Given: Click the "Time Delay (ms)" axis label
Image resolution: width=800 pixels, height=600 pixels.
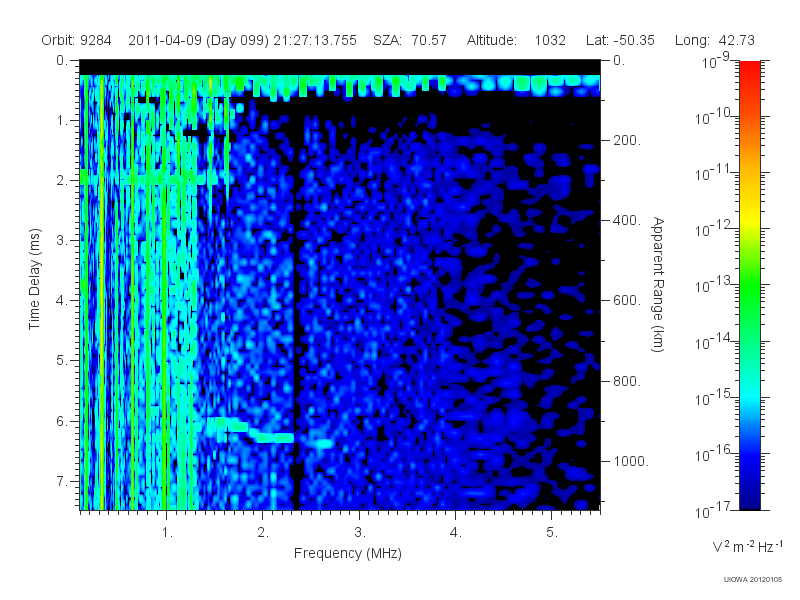Looking at the screenshot, I should tap(34, 279).
